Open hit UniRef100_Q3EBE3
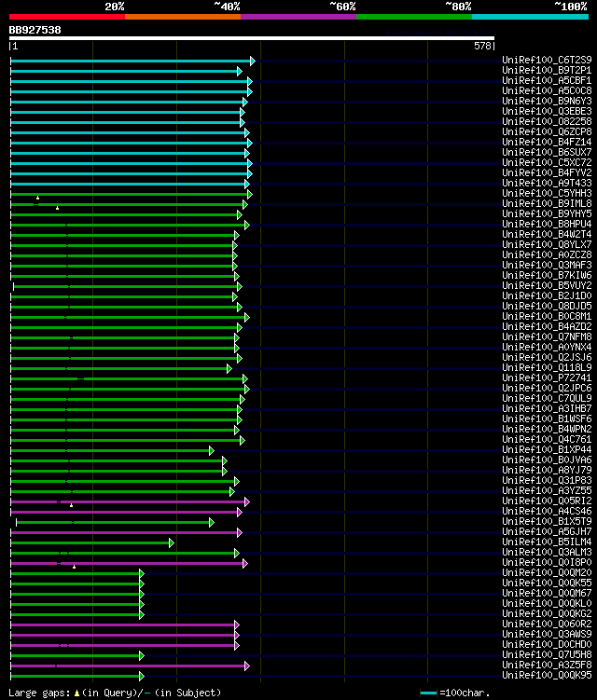This screenshot has height=700, width=597. (x=547, y=111)
